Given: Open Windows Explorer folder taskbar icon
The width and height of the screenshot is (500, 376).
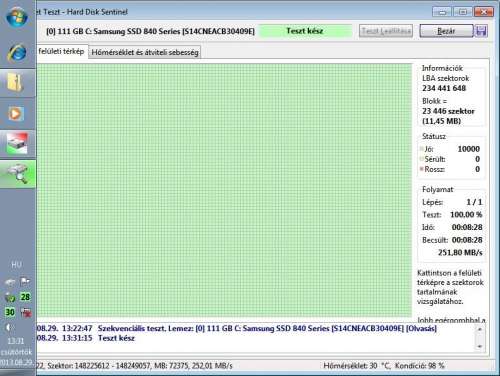Looking at the screenshot, I should pyautogui.click(x=16, y=83).
